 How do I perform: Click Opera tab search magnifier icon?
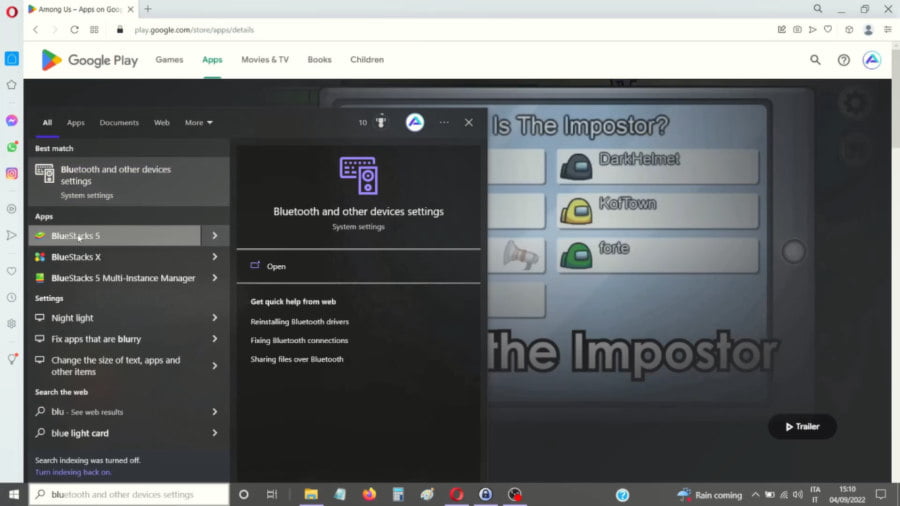coord(817,9)
